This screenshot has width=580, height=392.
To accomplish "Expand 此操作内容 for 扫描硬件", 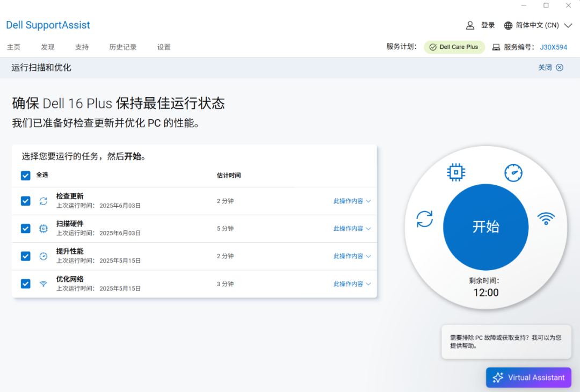I will point(352,229).
